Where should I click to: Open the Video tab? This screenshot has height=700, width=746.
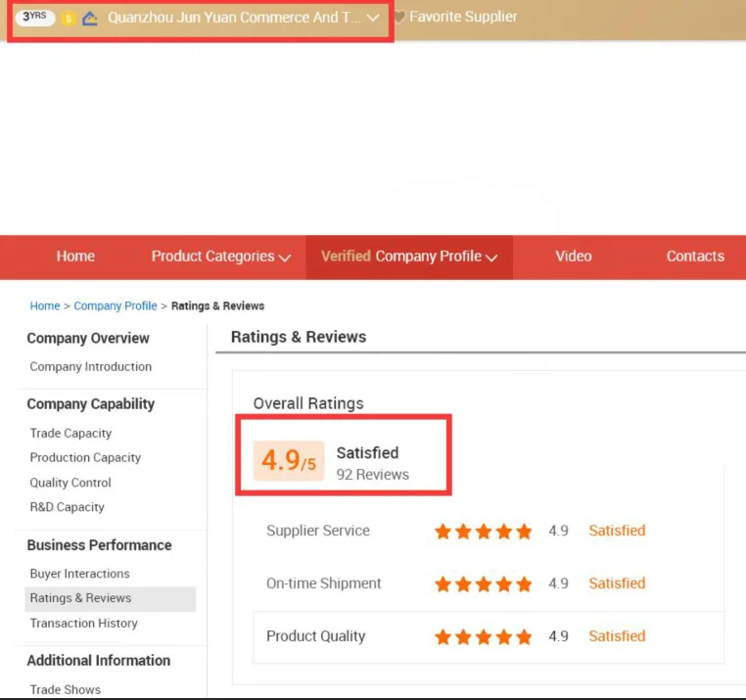coord(574,257)
